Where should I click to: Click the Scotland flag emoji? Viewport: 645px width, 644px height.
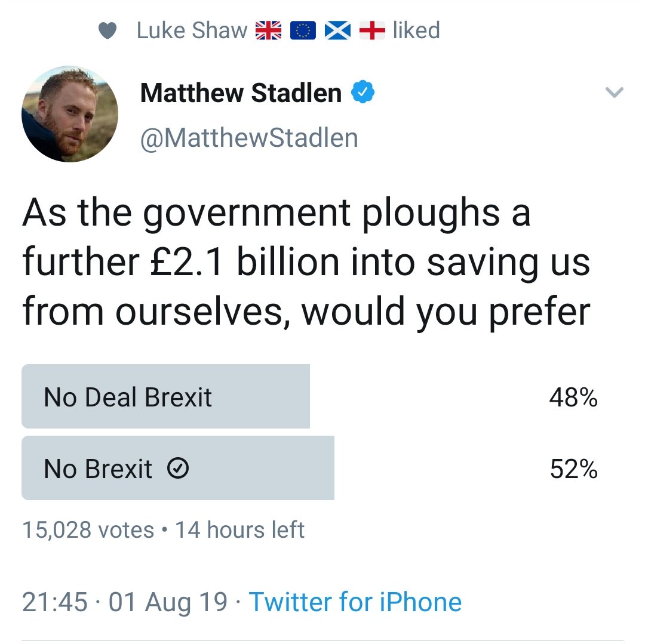(x=337, y=30)
